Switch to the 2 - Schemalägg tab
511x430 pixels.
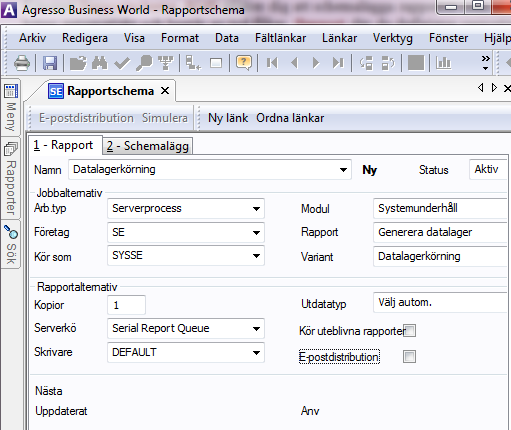point(148,146)
